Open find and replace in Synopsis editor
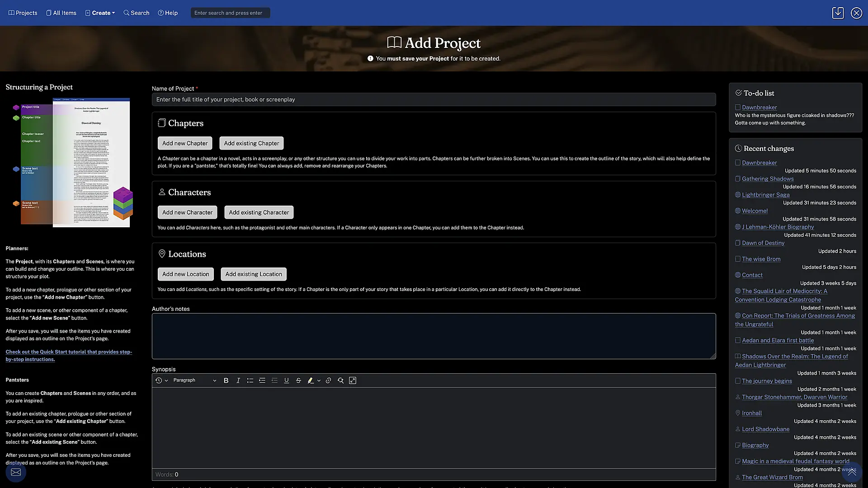Viewport: 868px width, 488px height. (x=340, y=380)
